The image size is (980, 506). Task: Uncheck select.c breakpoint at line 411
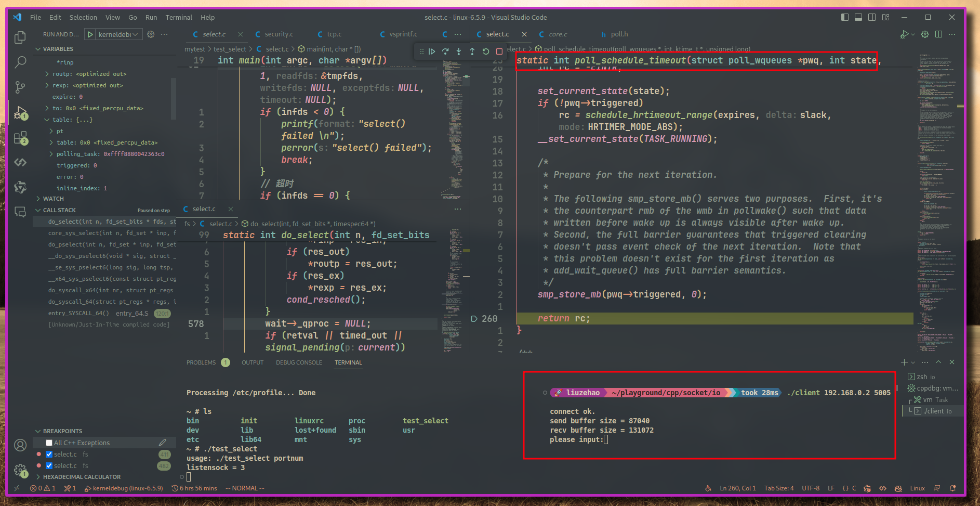(49, 455)
